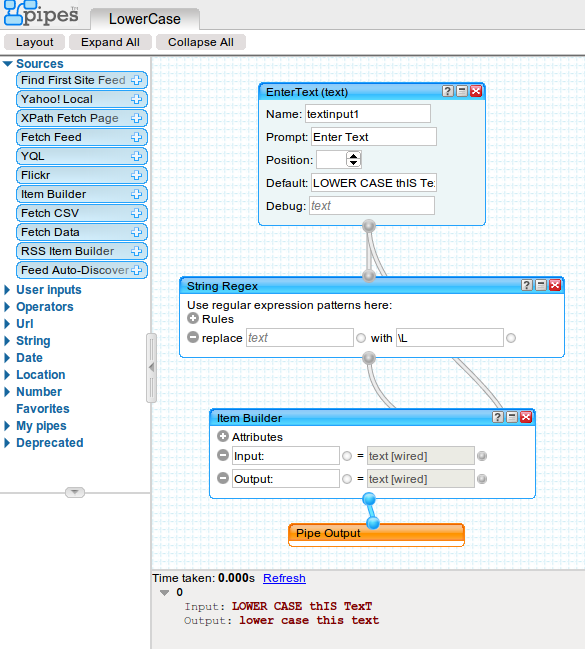Expand the Deprecated category

pyautogui.click(x=7, y=442)
